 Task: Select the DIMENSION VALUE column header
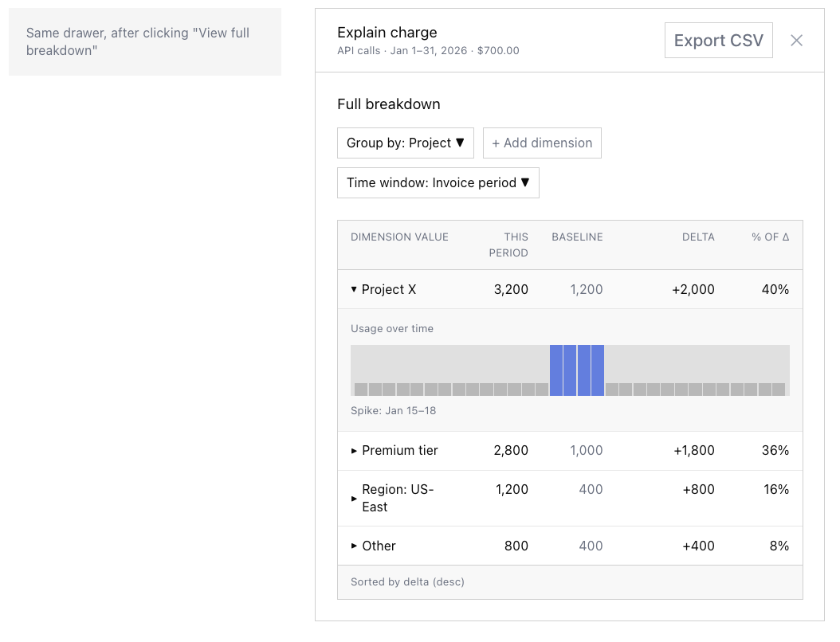pos(399,237)
